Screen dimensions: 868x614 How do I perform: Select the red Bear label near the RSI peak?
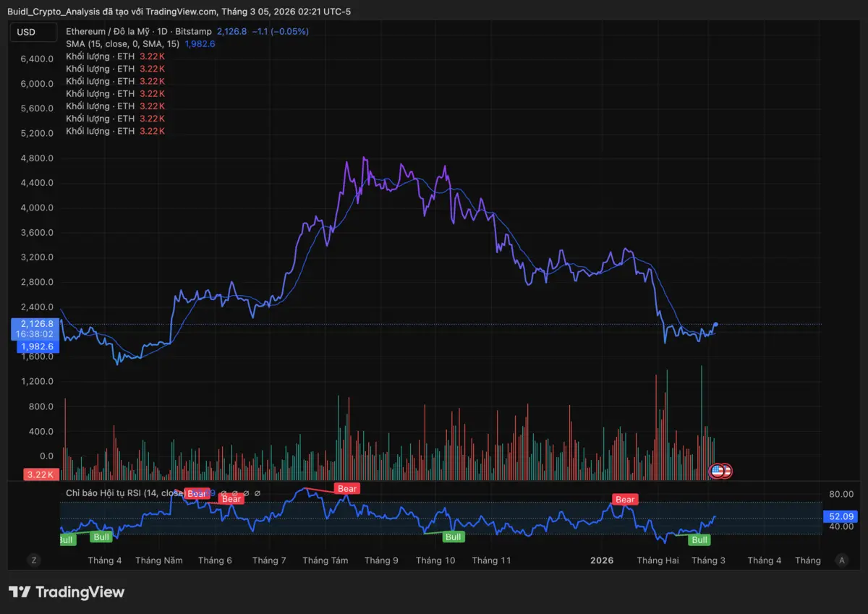[x=346, y=488]
